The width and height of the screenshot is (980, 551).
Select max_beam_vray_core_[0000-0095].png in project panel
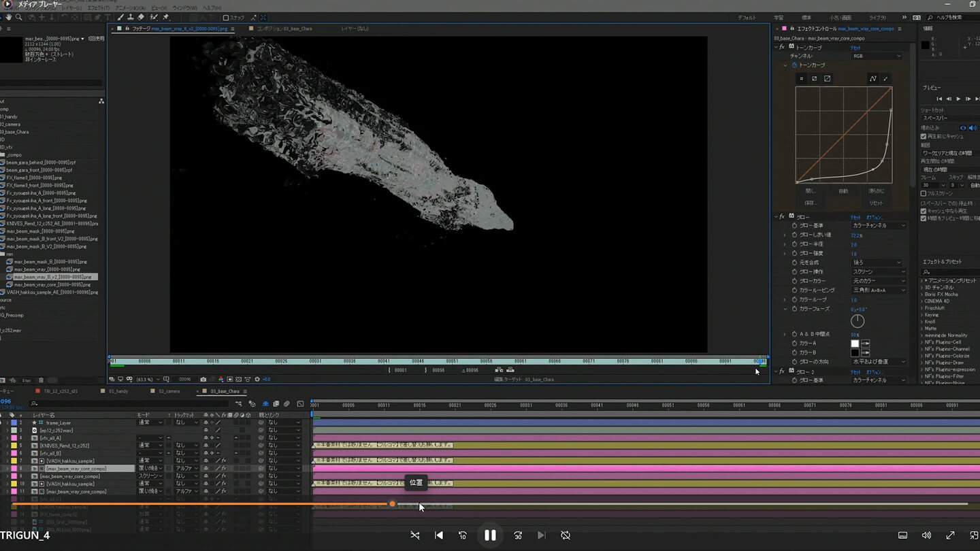(52, 284)
